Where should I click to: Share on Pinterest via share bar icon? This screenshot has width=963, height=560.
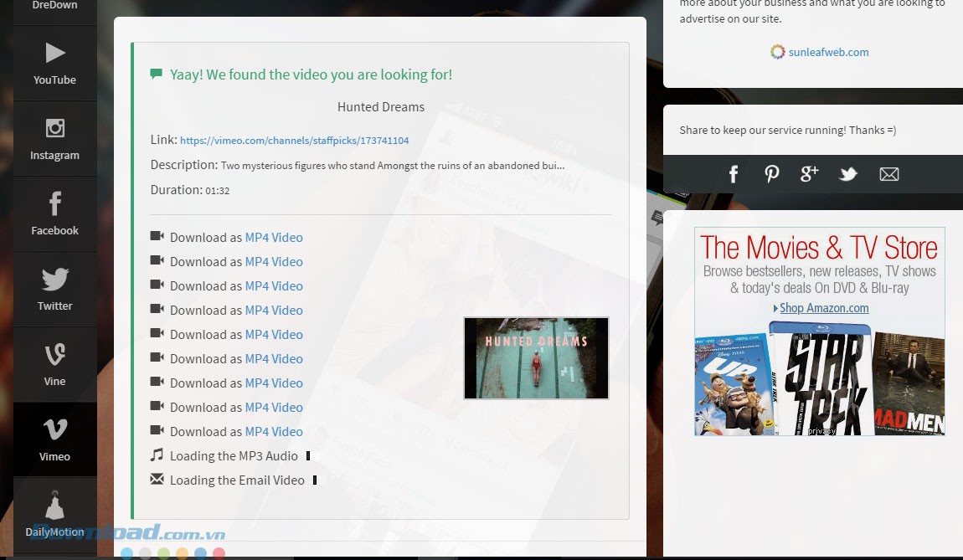771,174
